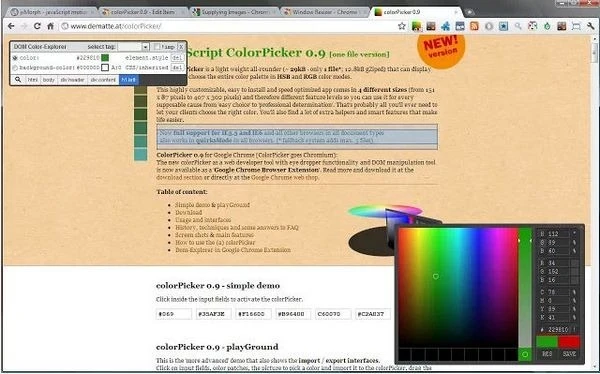Click the #F16600 color input field
The width and height of the screenshot is (600, 374).
(x=253, y=314)
